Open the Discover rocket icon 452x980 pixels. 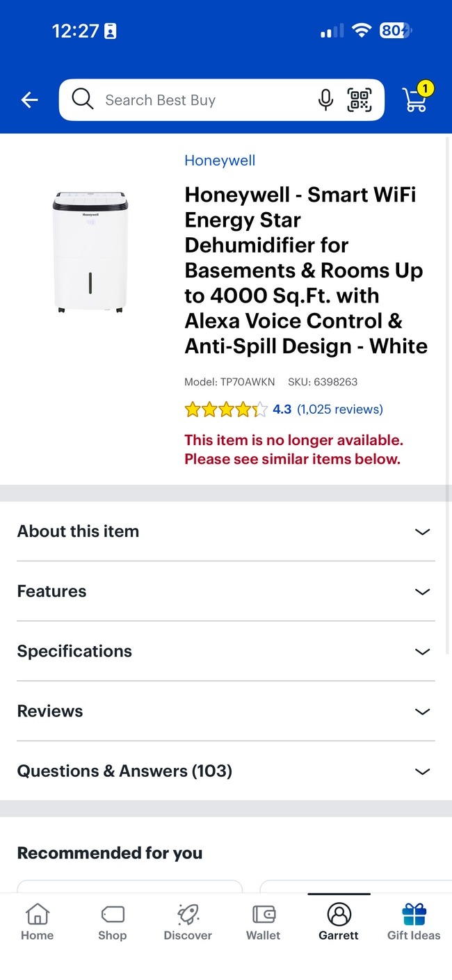188,922
